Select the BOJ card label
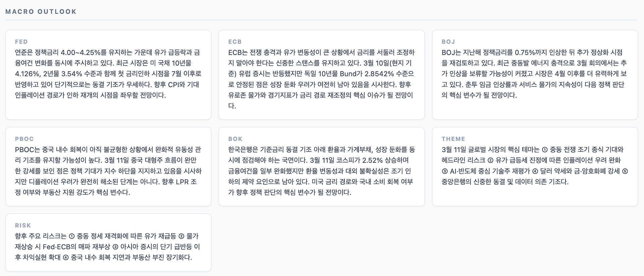This screenshot has height=276, width=644. (x=448, y=42)
